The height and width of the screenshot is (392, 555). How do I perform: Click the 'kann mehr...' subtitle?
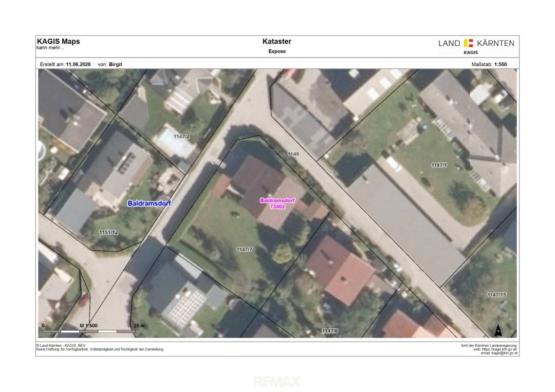[x=50, y=48]
